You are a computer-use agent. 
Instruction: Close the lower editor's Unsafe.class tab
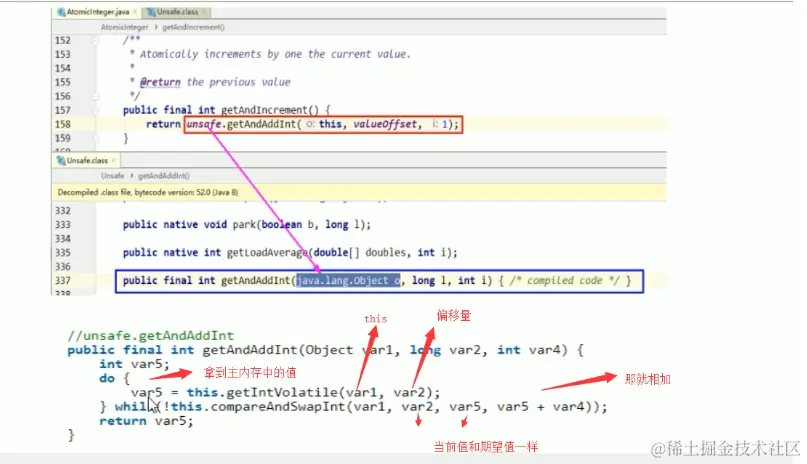coord(114,160)
